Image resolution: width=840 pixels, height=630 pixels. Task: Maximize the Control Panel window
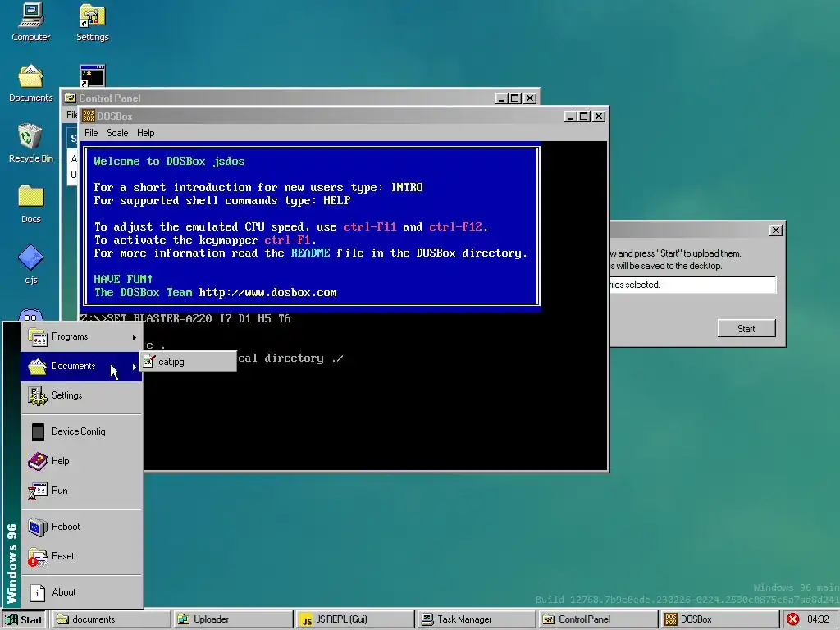pyautogui.click(x=515, y=98)
